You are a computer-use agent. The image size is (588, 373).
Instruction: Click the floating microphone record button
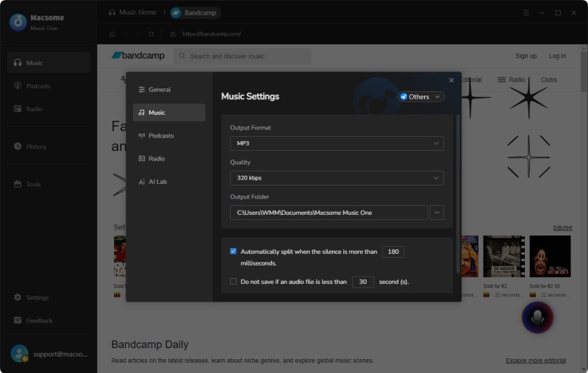537,318
